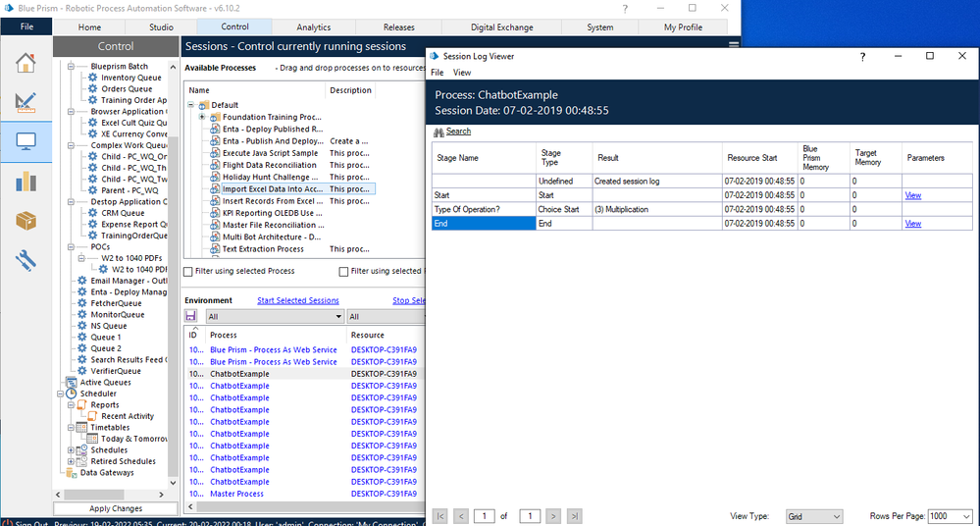This screenshot has height=526, width=980.
Task: Click the Default folder icon
Action: (x=203, y=105)
